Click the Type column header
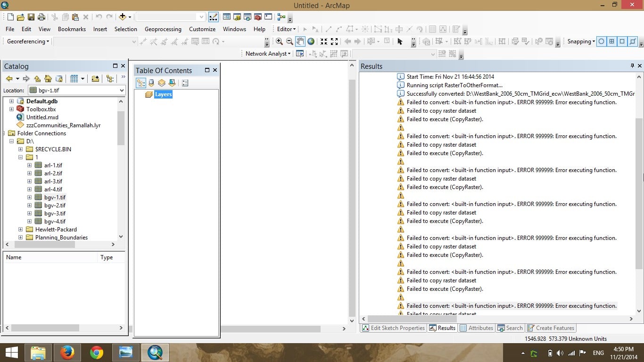 click(x=111, y=257)
